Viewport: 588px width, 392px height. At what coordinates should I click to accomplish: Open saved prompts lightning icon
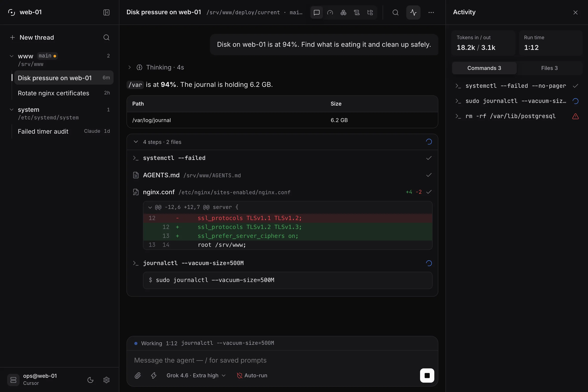pos(154,375)
